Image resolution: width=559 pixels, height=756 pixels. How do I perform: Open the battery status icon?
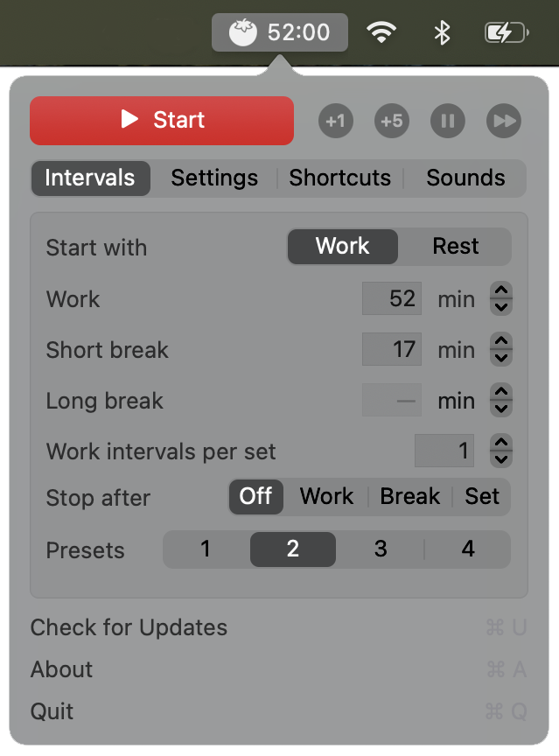[507, 33]
